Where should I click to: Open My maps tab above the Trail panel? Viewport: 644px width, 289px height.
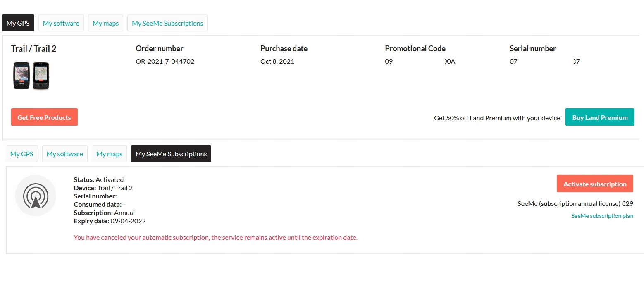(106, 23)
